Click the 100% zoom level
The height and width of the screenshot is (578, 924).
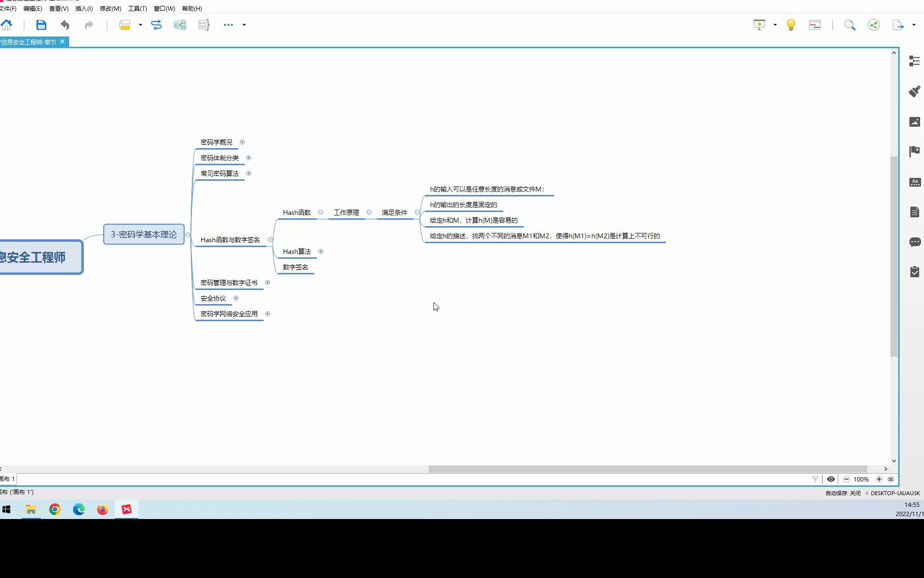(x=861, y=480)
